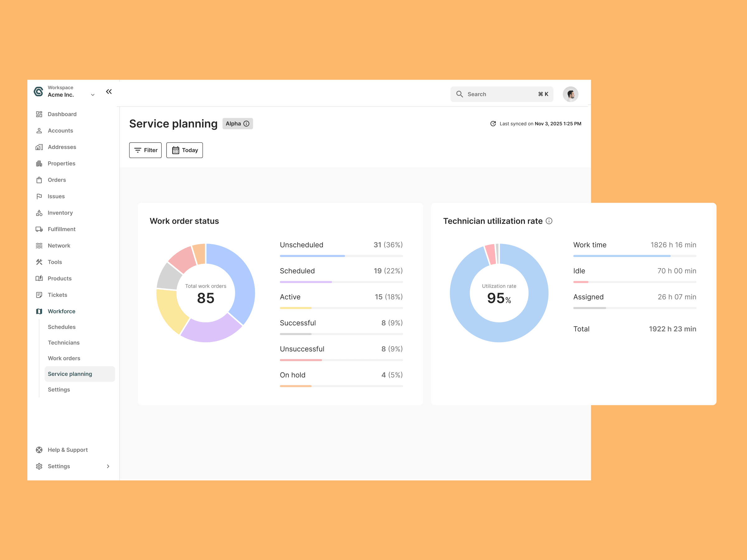Open the Acme Inc. workspace dropdown
The width and height of the screenshot is (747, 560).
pos(92,95)
